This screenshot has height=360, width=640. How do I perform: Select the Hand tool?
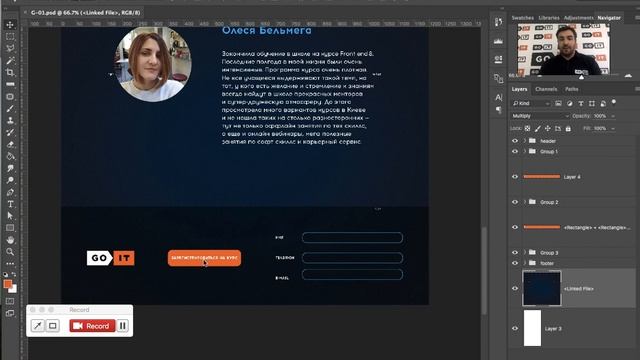(x=10, y=240)
